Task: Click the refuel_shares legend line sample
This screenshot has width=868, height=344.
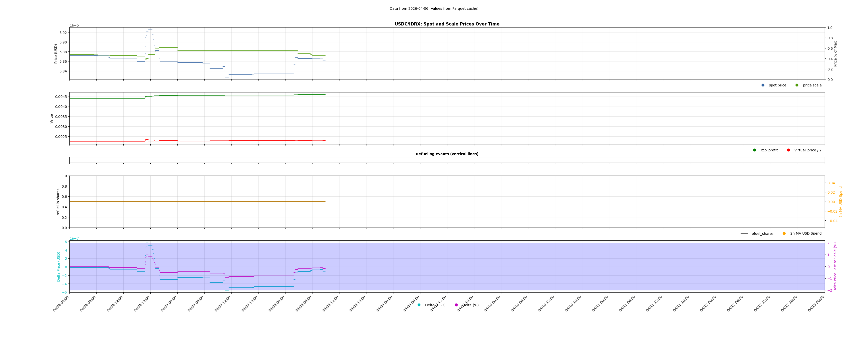Action: click(744, 234)
